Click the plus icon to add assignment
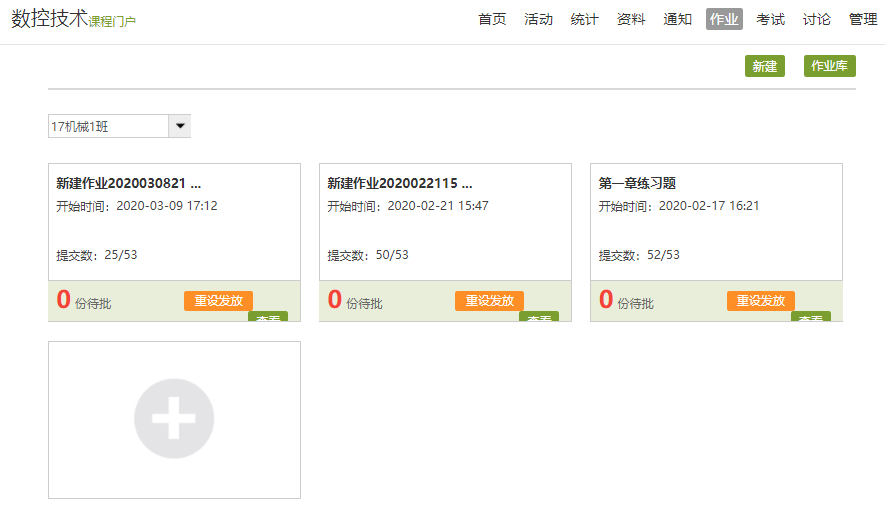 coord(174,418)
